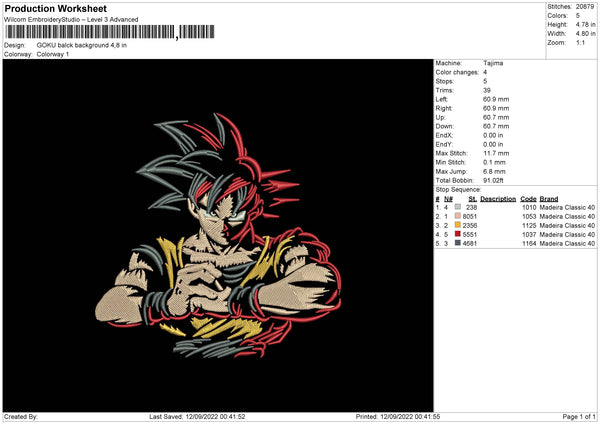Select the Min Stitch value '0.1 mm'
Screen dimensions: 600x424
[494, 162]
